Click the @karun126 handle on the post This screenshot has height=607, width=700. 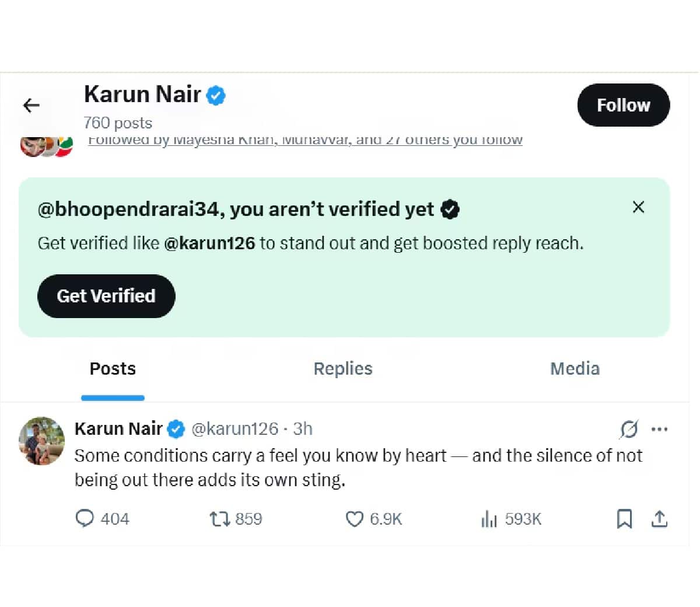click(x=235, y=429)
